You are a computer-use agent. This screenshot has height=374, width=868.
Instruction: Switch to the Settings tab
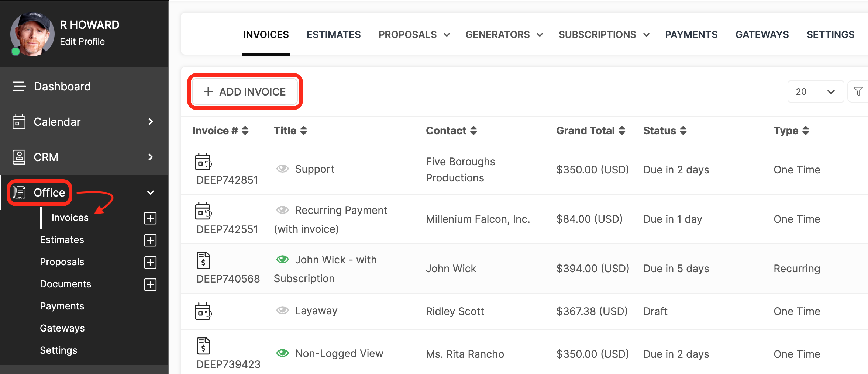pos(830,35)
